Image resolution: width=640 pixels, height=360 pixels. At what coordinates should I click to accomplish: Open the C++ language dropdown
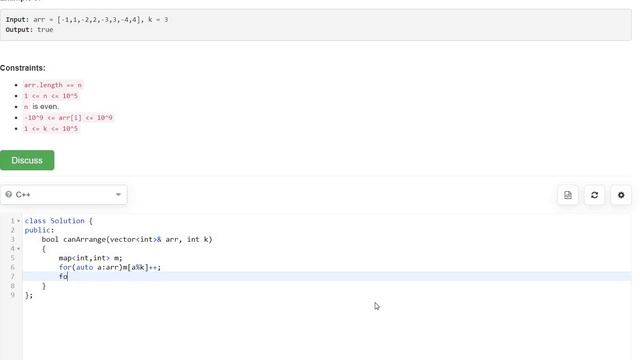point(64,195)
